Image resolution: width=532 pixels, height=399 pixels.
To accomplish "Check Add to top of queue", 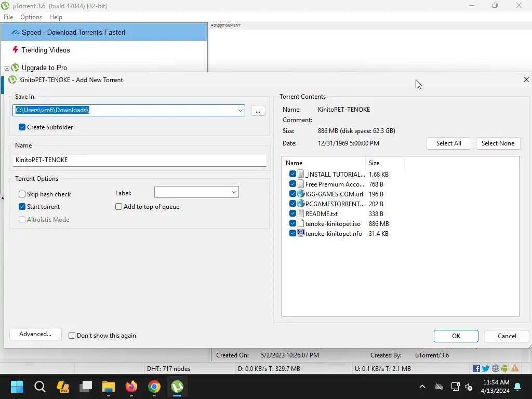I will click(119, 207).
